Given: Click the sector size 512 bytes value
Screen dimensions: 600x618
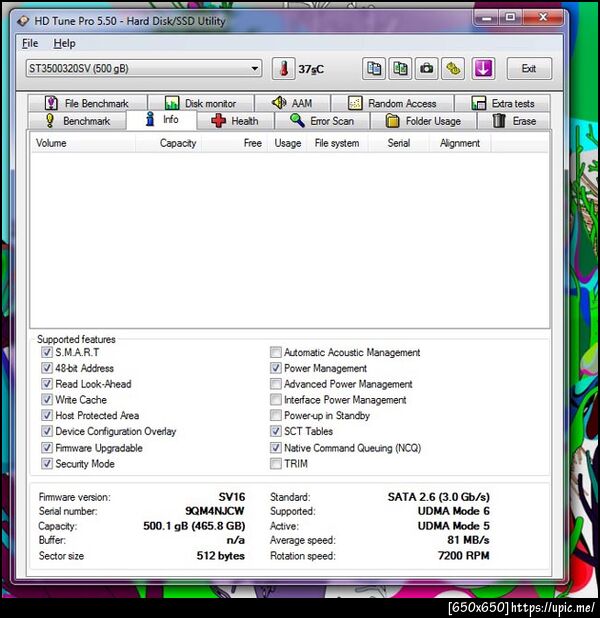Looking at the screenshot, I should click(x=220, y=556).
